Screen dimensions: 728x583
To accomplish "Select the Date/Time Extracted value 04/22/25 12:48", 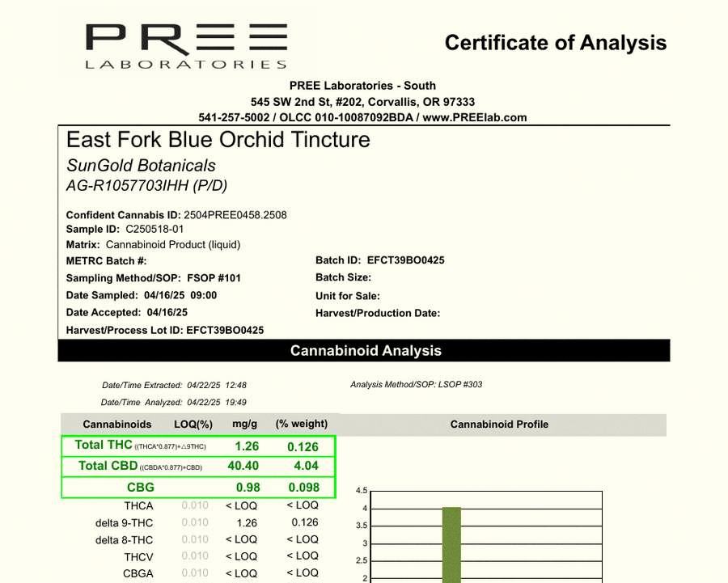I will tap(217, 385).
